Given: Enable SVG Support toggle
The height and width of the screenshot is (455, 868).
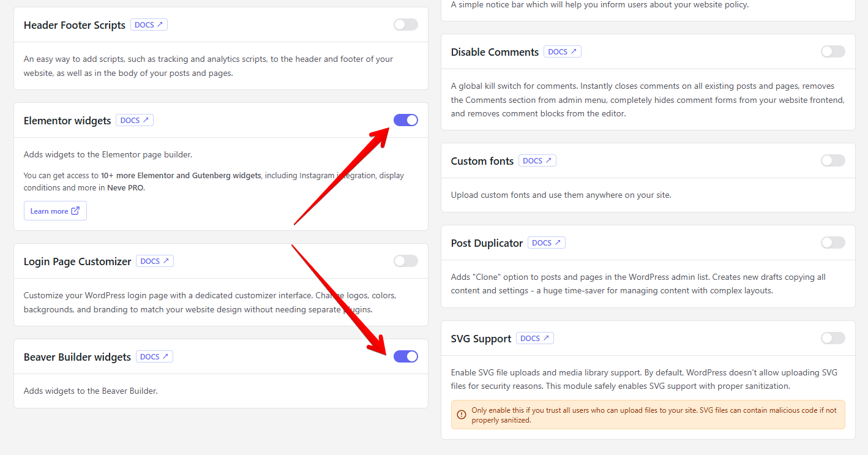Looking at the screenshot, I should click(x=832, y=338).
